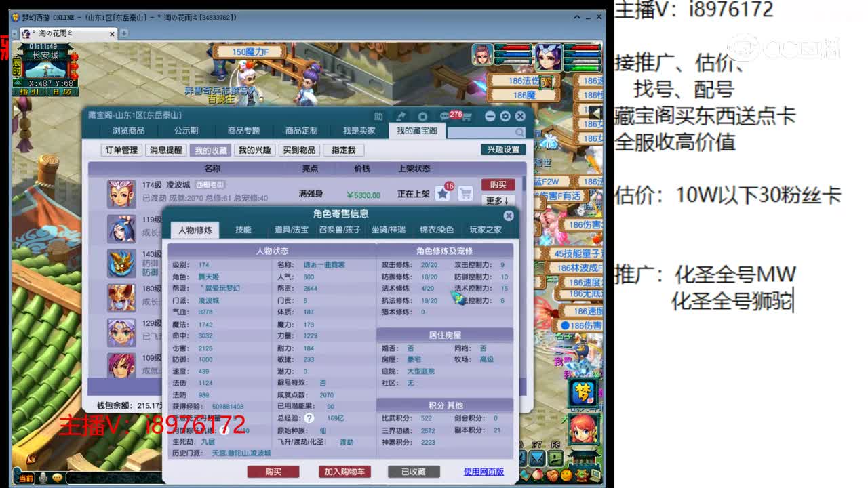
Task: Click the small cart icon on 凌波城 listing row
Action: pos(466,193)
